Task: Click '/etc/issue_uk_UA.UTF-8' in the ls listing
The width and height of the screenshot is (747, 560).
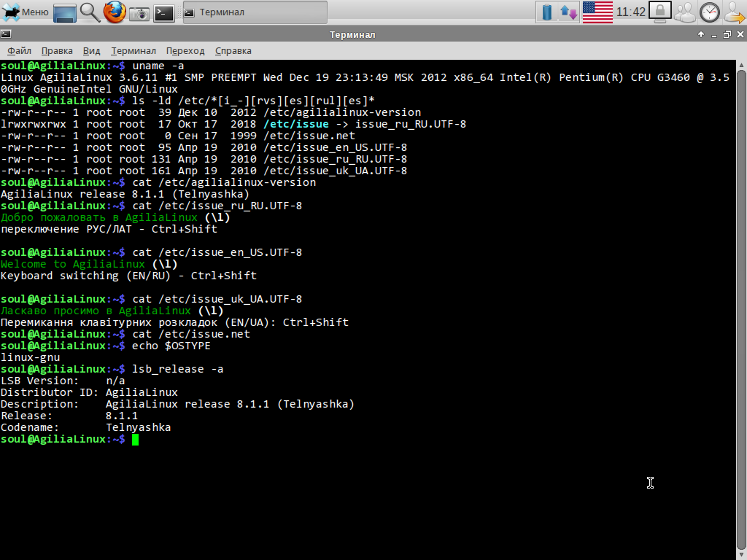Action: pyautogui.click(x=336, y=171)
